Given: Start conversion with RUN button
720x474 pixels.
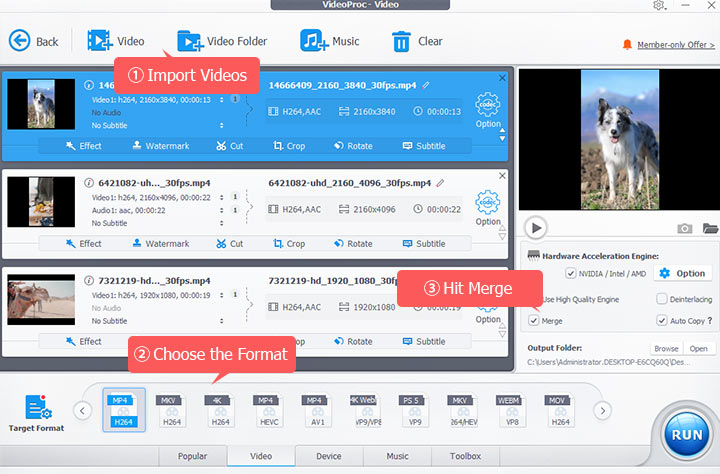Looking at the screenshot, I should 686,434.
